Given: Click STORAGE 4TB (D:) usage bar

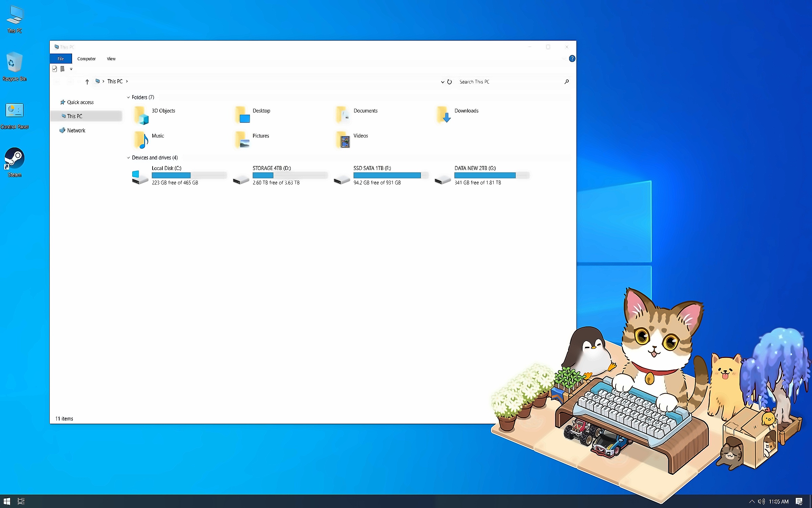Looking at the screenshot, I should [290, 175].
